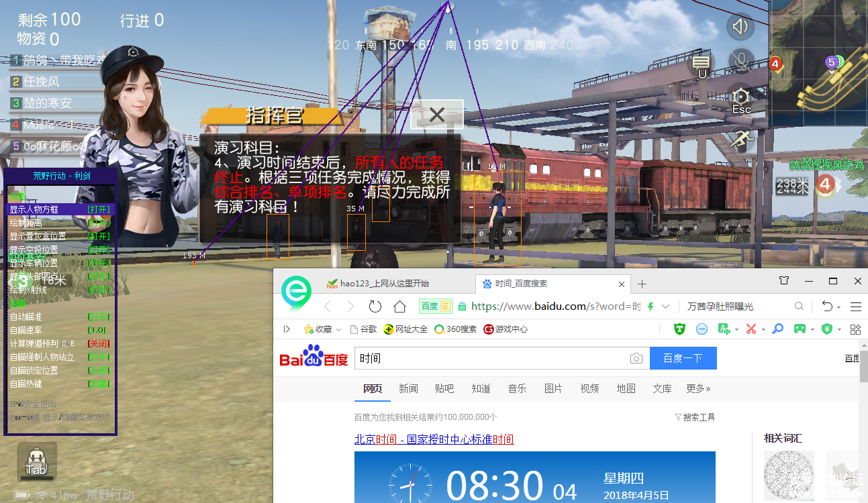Expand the 收藏 bookmarks dropdown arrow
The height and width of the screenshot is (503, 868).
click(338, 329)
